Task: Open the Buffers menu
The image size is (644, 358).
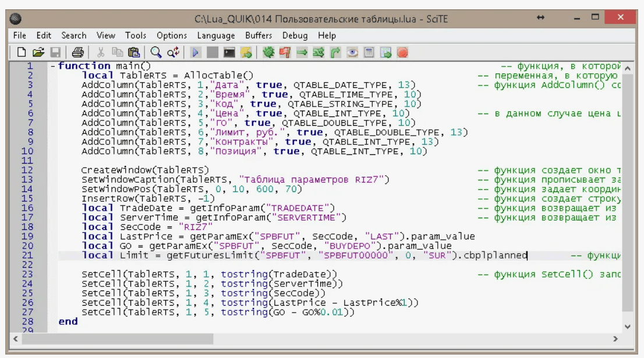Action: [x=259, y=36]
